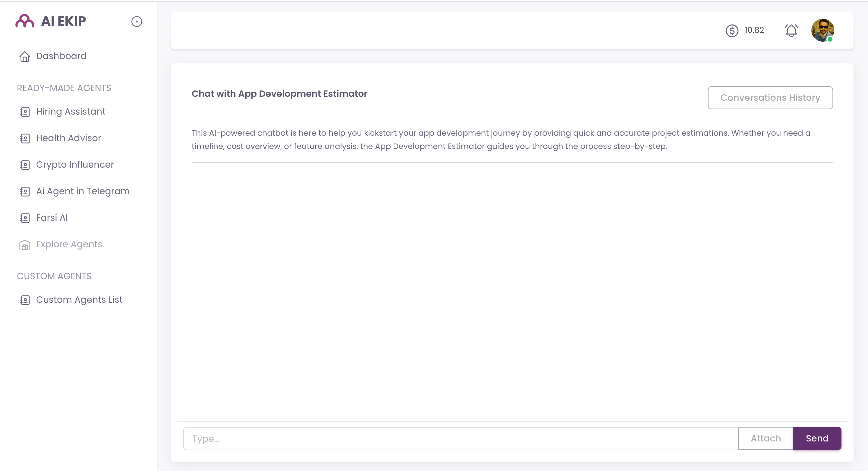Click the Ai Agent in Telegram icon

[25, 191]
